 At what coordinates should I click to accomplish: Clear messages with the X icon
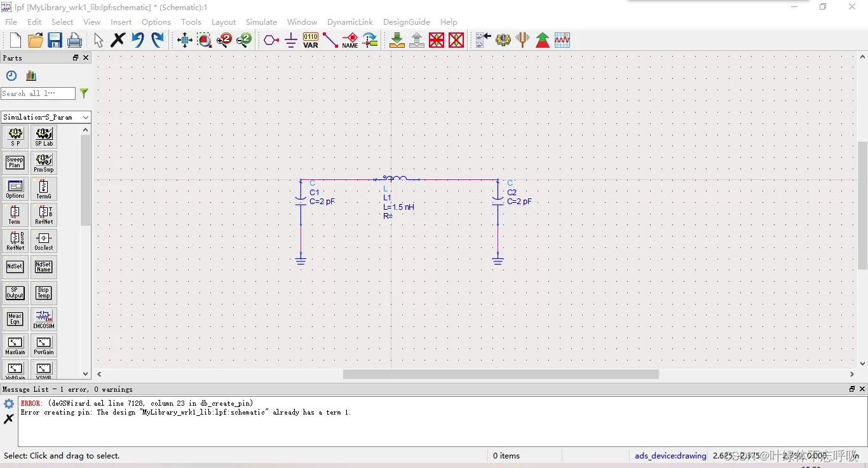(x=8, y=418)
